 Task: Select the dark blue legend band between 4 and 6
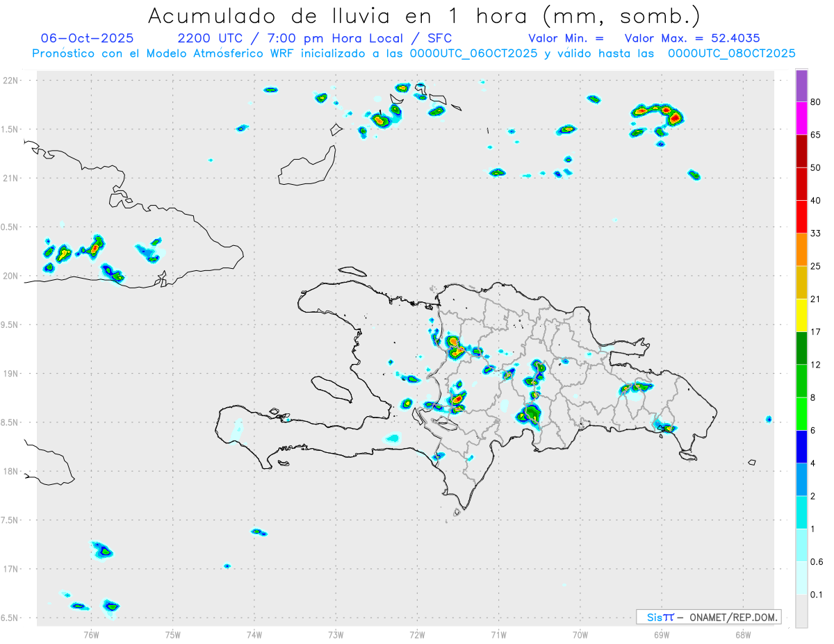tap(801, 447)
